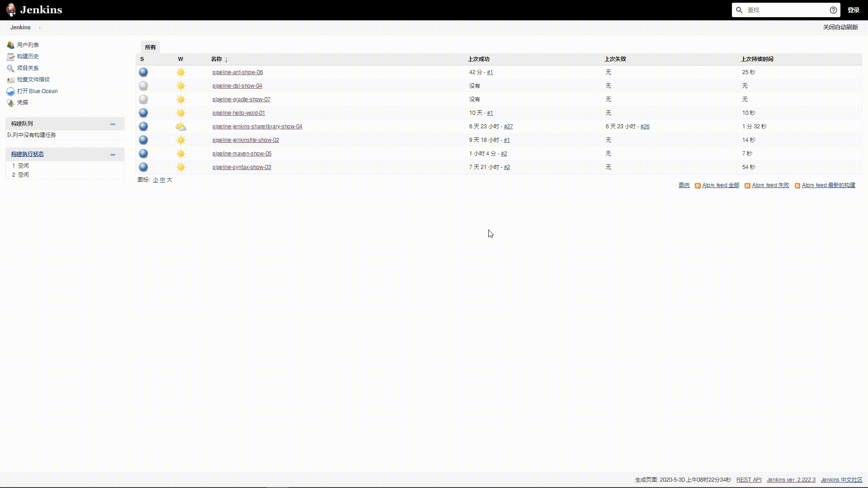Sort by 上次持续时间 column header

pos(757,59)
